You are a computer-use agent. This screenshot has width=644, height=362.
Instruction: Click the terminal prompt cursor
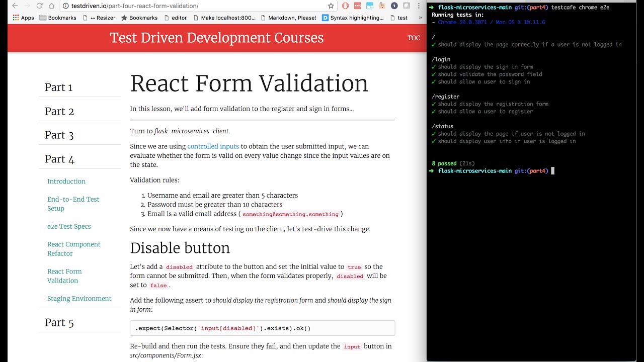[x=552, y=171]
